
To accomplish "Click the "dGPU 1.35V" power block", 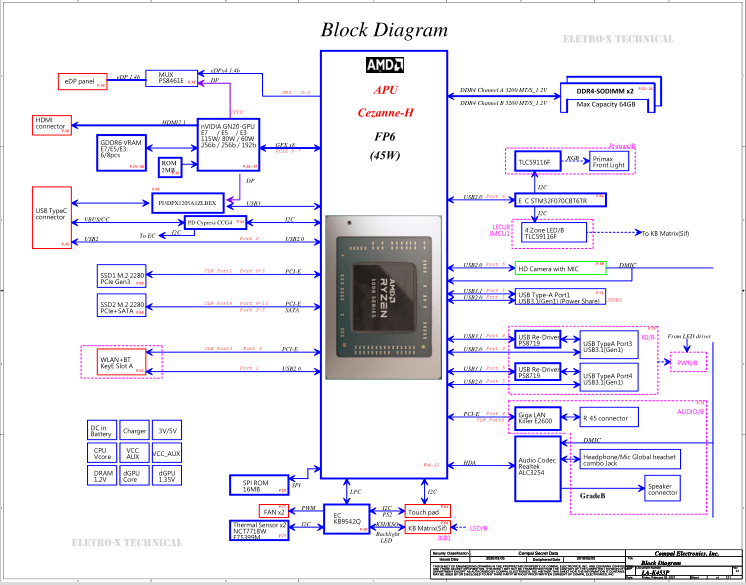I will point(167,475).
